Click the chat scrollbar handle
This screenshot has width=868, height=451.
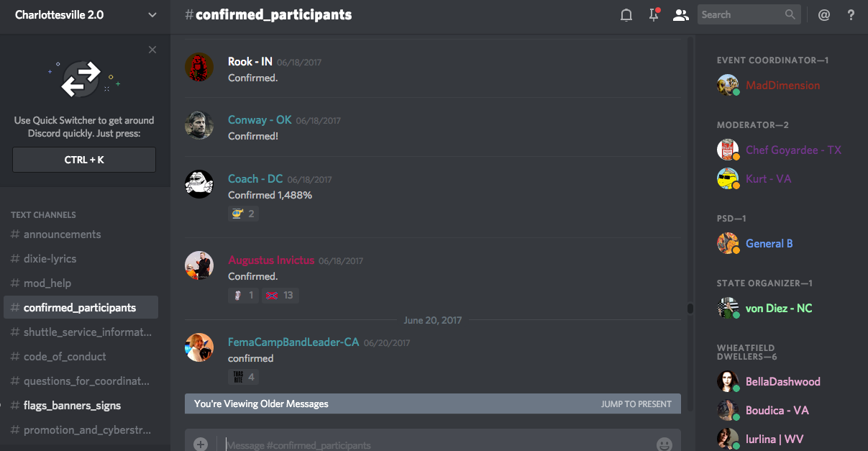[690, 308]
